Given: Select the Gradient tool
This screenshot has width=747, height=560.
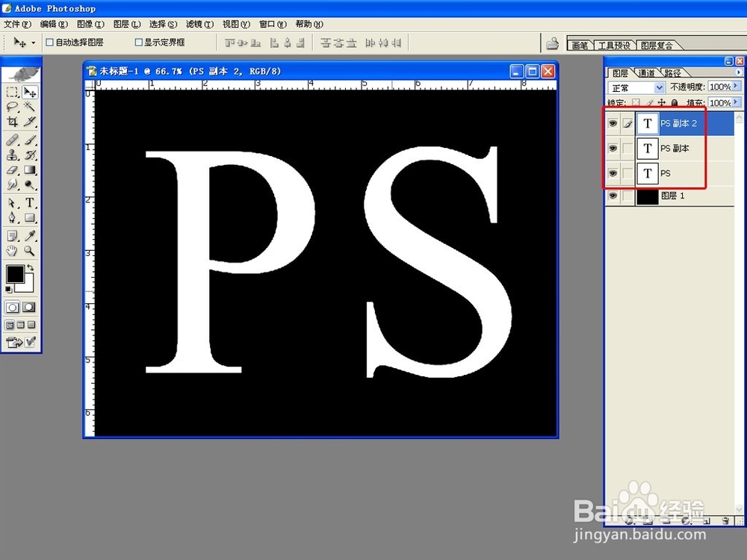Looking at the screenshot, I should (x=30, y=169).
